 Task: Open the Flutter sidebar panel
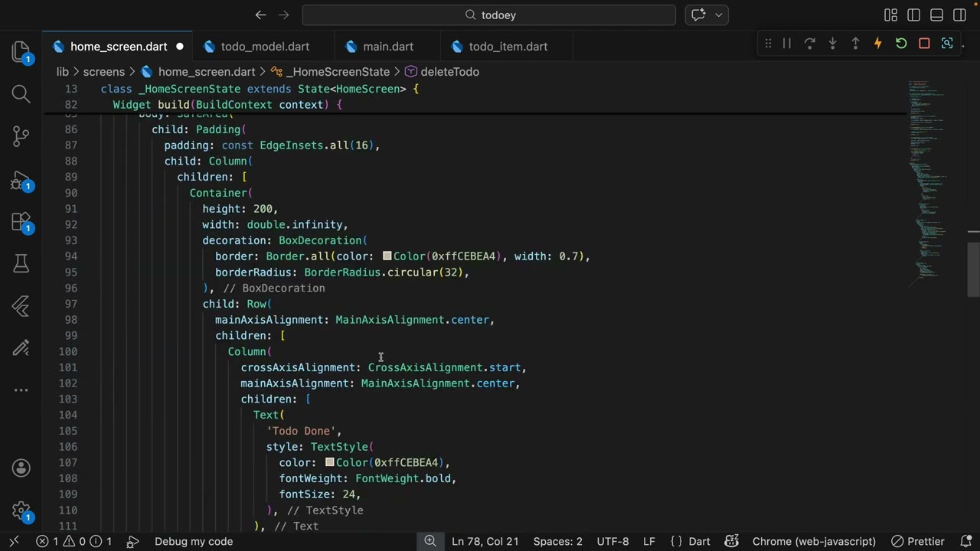click(21, 306)
